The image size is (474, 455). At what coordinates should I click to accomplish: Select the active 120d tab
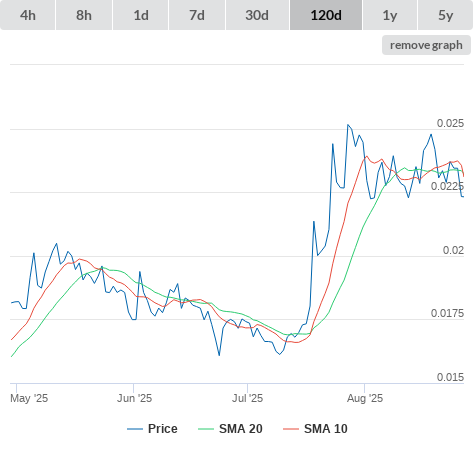point(326,15)
